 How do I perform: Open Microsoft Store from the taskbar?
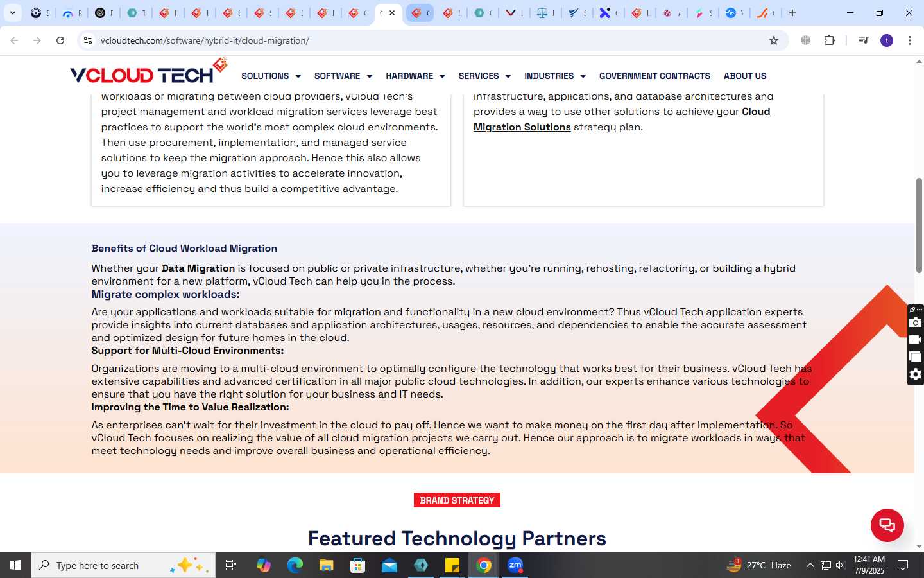(x=358, y=565)
